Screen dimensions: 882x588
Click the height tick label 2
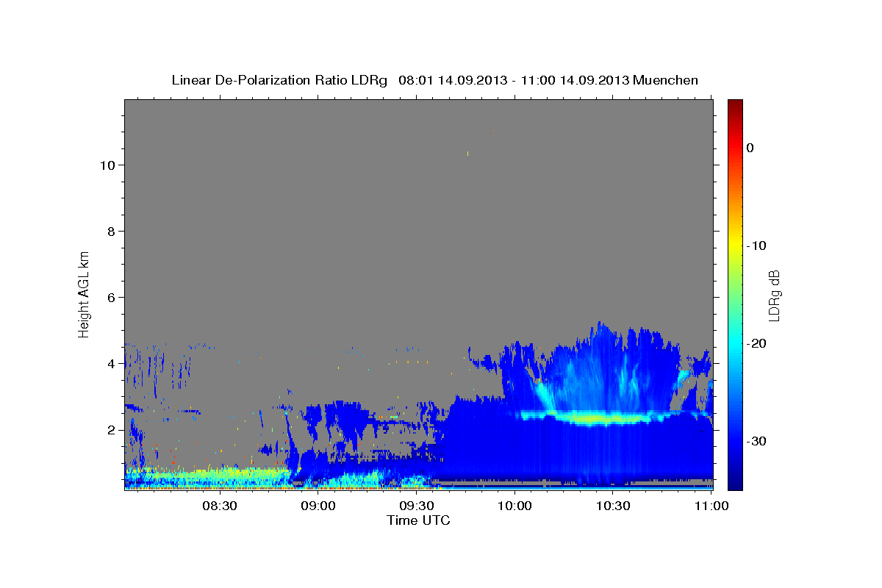pyautogui.click(x=110, y=430)
